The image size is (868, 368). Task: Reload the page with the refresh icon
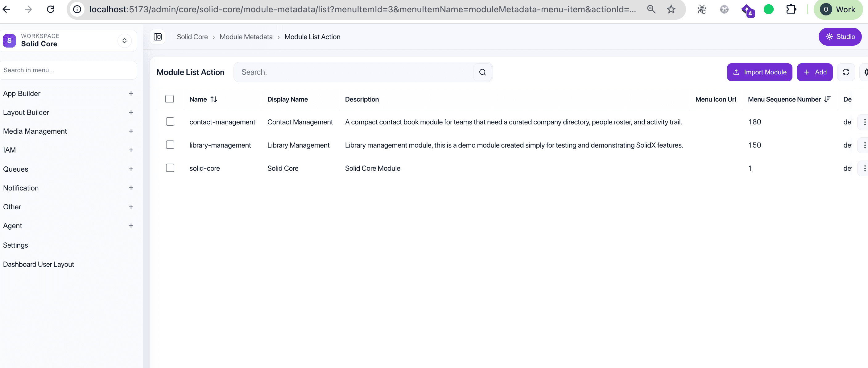(x=51, y=9)
